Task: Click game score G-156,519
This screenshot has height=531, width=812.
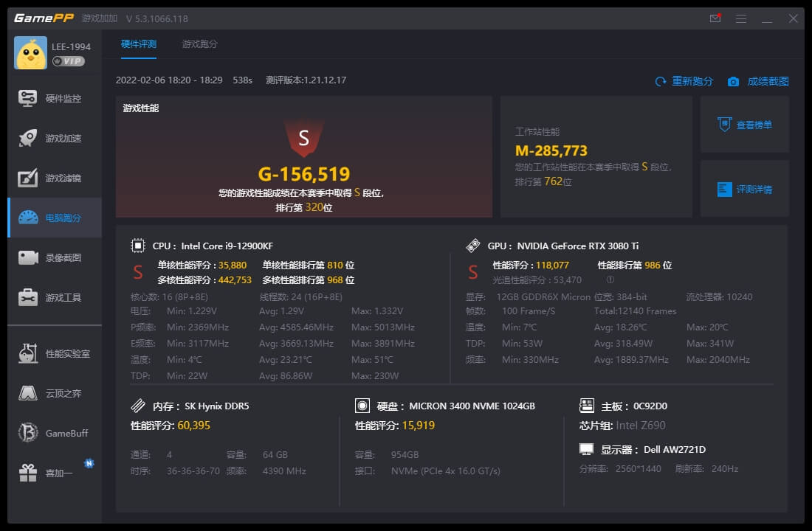Action: [304, 174]
